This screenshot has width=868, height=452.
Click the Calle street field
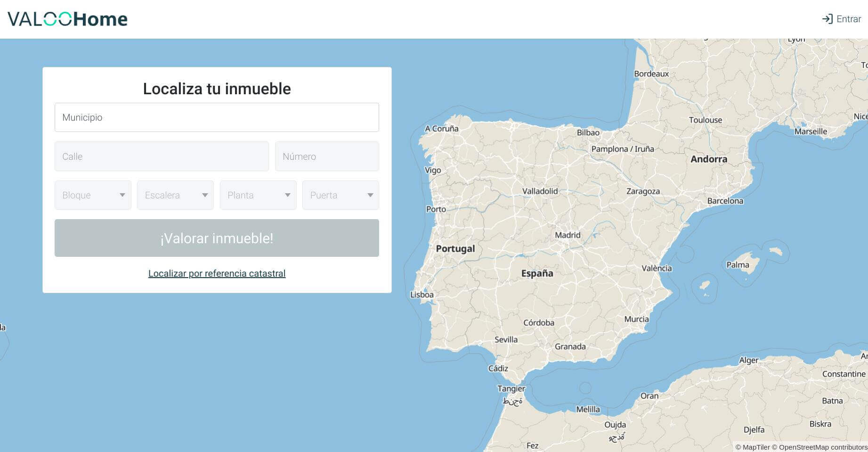162,156
